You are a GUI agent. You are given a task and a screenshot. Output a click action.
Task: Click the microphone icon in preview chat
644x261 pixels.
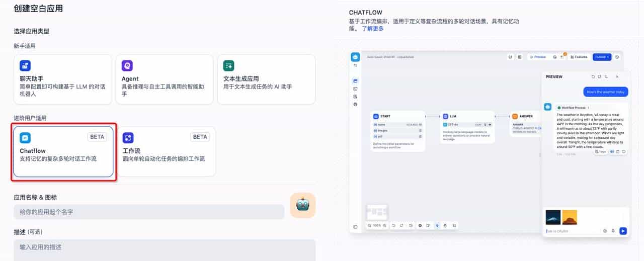tap(613, 231)
